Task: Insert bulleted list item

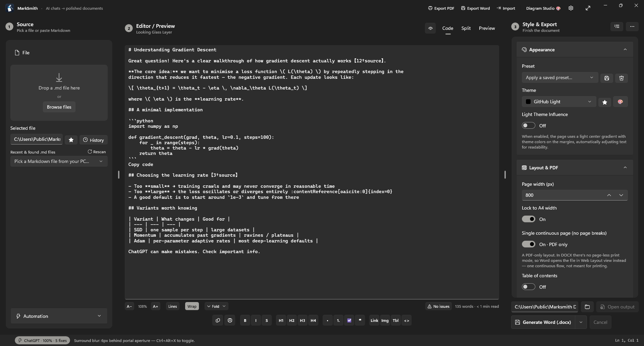Action: (x=327, y=321)
